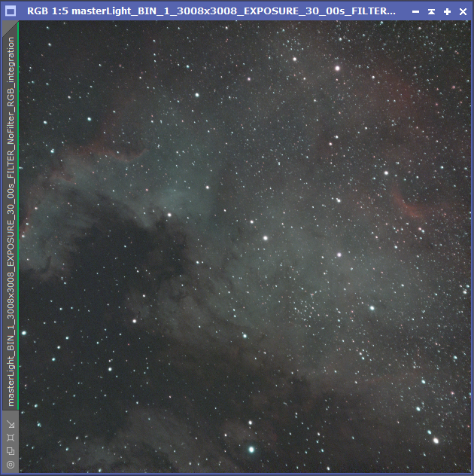This screenshot has height=476, width=474.
Task: Click the diagonal arrow zoom-to-fit icon
Action: 11,424
